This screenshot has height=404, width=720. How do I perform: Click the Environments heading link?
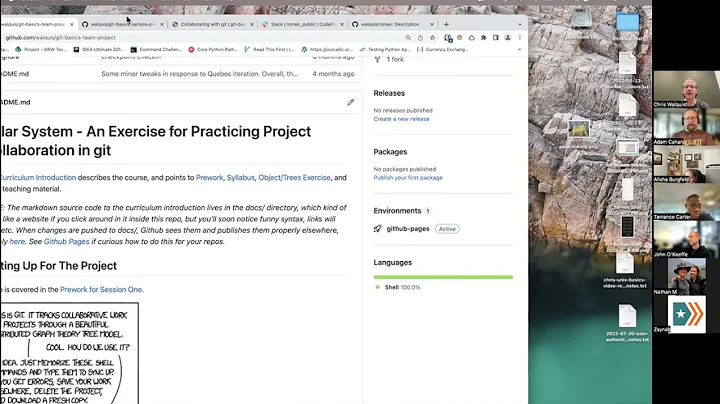click(397, 211)
